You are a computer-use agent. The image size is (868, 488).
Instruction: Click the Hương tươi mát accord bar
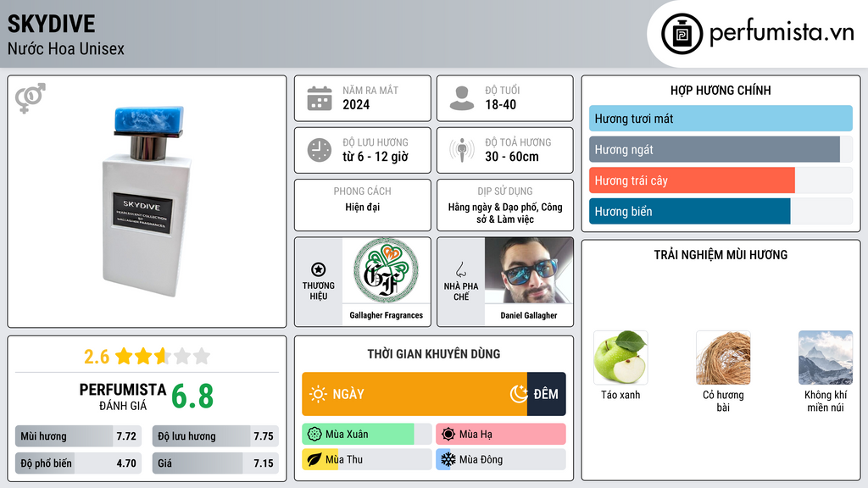pyautogui.click(x=721, y=119)
